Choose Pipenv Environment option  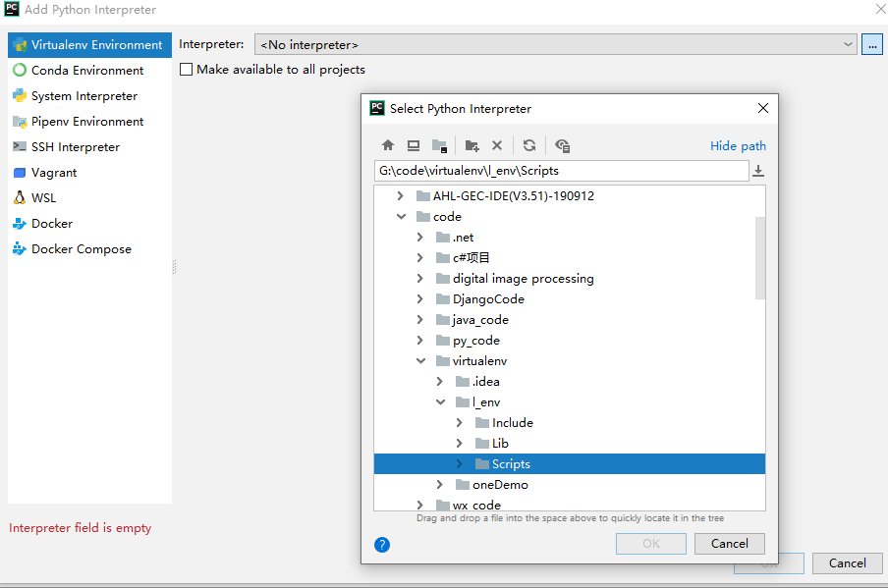(x=89, y=121)
